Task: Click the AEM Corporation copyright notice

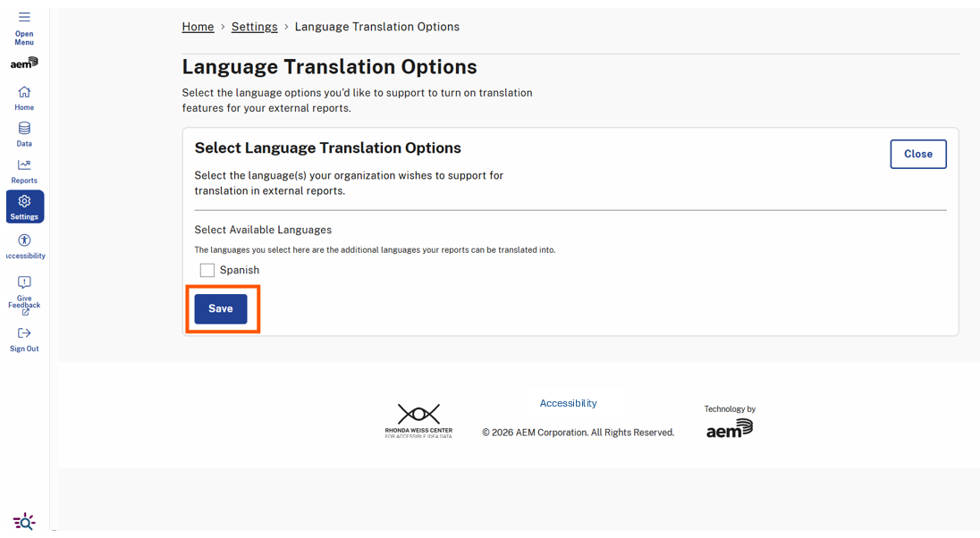Action: click(x=579, y=432)
